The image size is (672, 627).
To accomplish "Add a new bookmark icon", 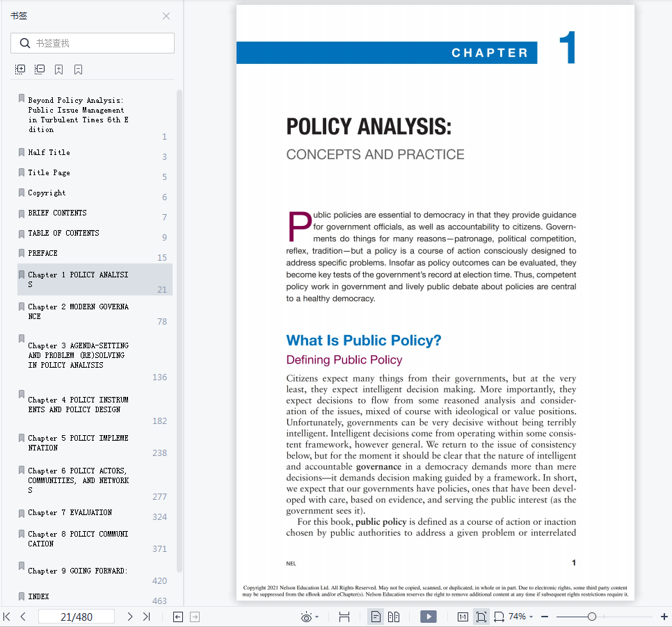I will [58, 70].
